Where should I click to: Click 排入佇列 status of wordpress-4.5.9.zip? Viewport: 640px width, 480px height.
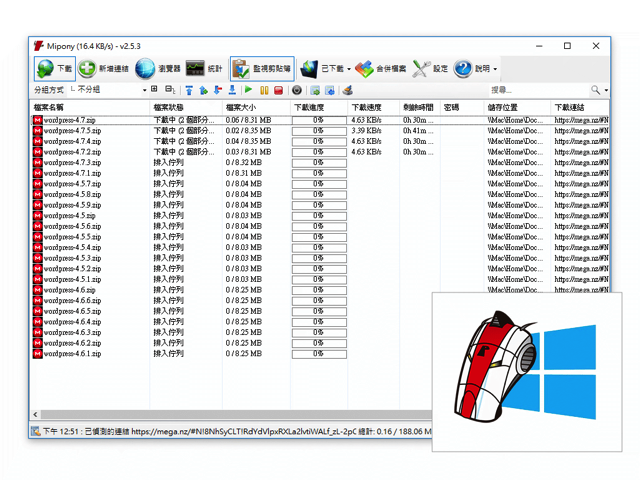pyautogui.click(x=169, y=205)
